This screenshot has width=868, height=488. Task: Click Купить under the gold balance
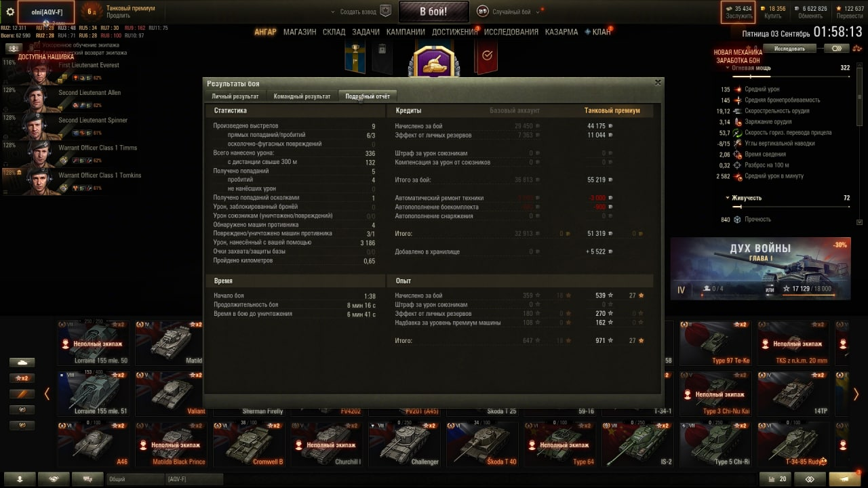773,16
